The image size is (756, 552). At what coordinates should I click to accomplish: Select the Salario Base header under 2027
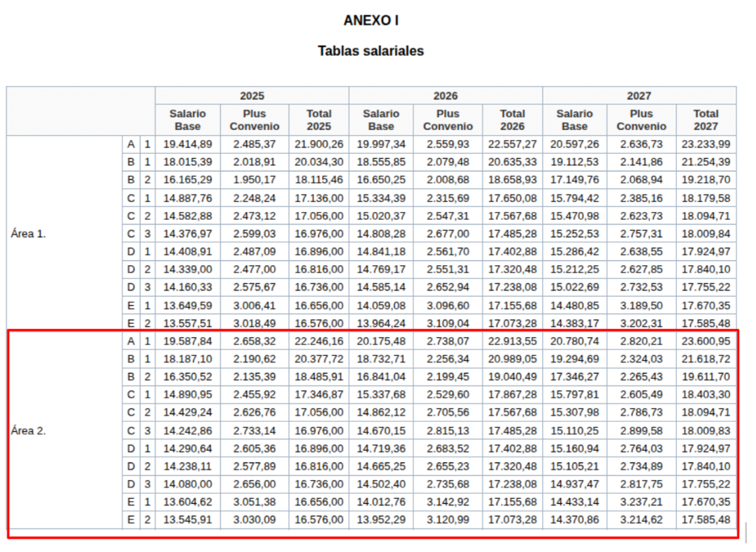574,120
